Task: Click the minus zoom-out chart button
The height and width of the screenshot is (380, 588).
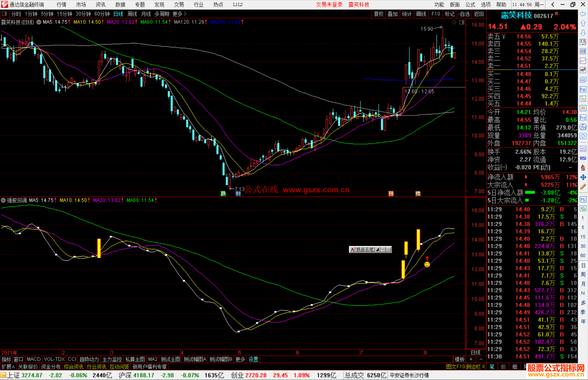Action: pos(481,359)
